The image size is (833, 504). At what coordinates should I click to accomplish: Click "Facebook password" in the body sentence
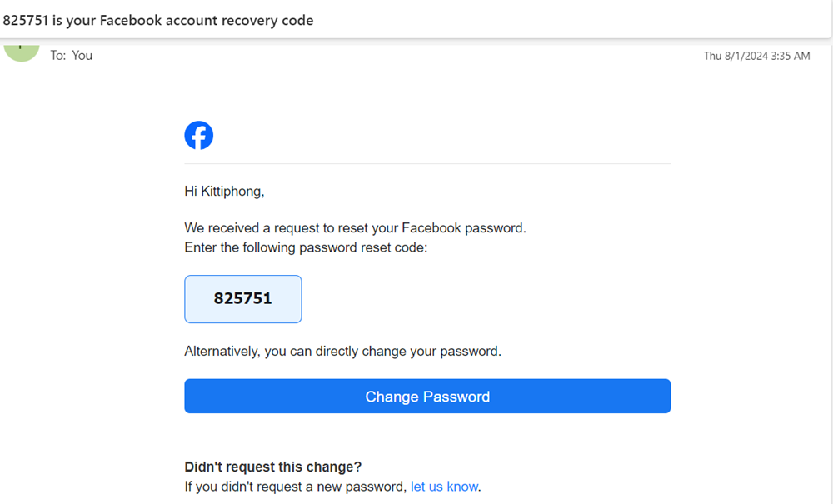(463, 227)
